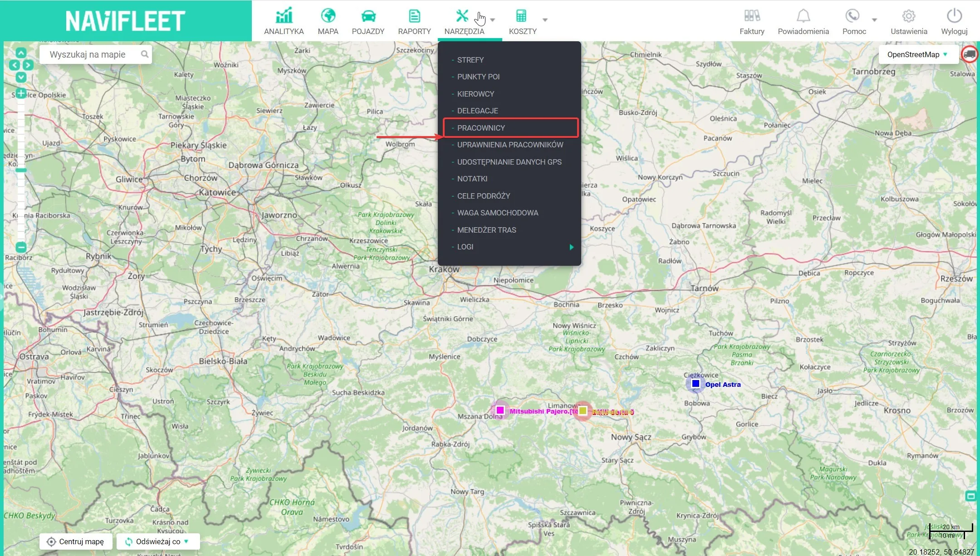Zoom in with the plus button
Image resolution: width=980 pixels, height=556 pixels.
(x=21, y=94)
